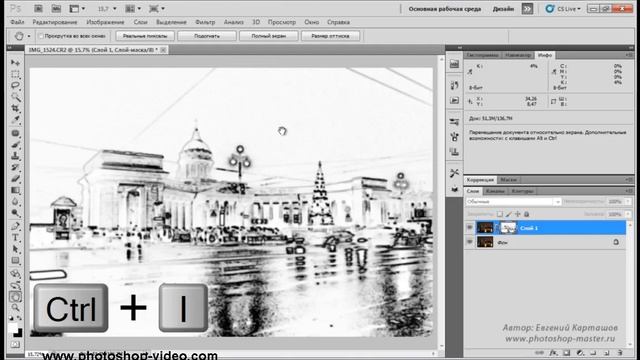Viewport: 640px width, 360px height.
Task: Toggle lock position in Layers panel
Action: [x=518, y=214]
